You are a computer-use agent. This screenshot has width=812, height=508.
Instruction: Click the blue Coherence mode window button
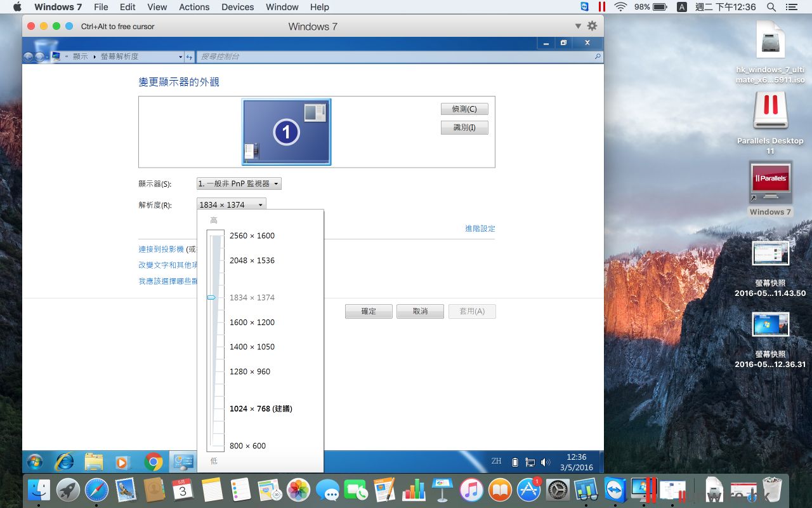point(69,26)
